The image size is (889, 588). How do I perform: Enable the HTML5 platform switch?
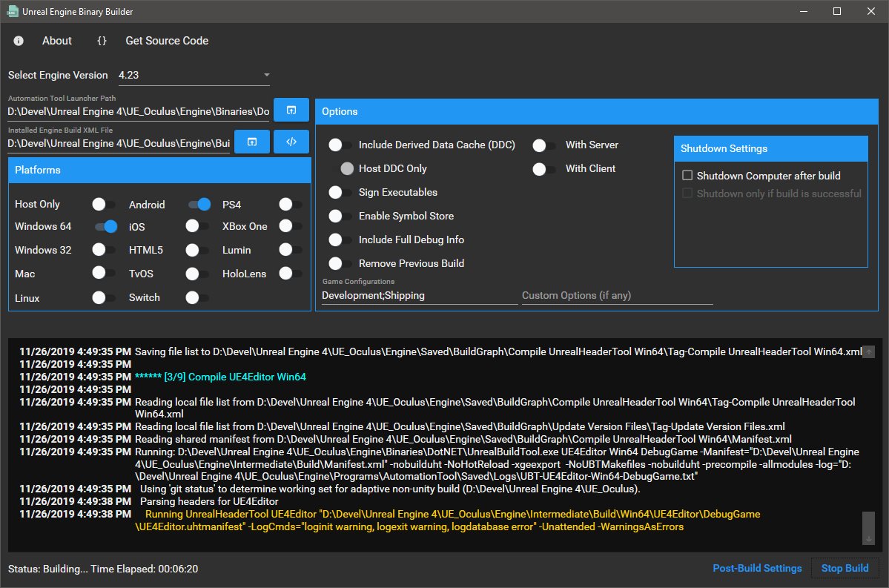click(x=197, y=250)
